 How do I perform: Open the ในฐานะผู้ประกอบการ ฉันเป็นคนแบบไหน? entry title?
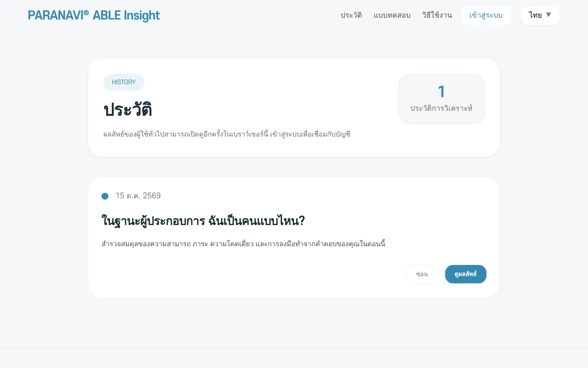click(203, 221)
